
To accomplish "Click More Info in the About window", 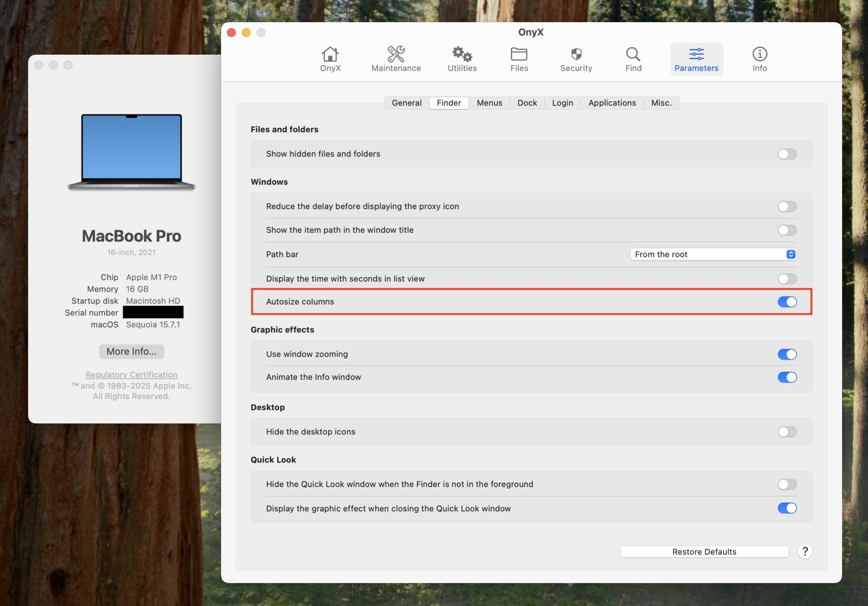I will coord(131,351).
